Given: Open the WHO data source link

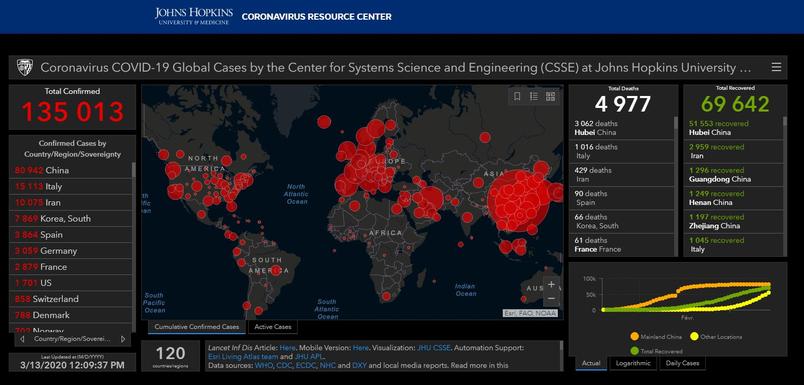Looking at the screenshot, I should [x=263, y=366].
